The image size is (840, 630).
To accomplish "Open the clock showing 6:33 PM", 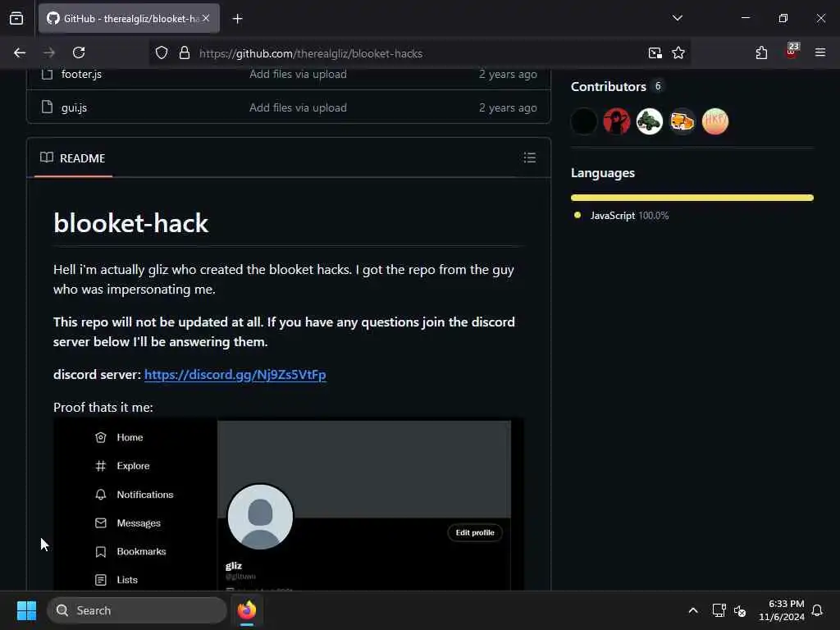I will [x=781, y=610].
